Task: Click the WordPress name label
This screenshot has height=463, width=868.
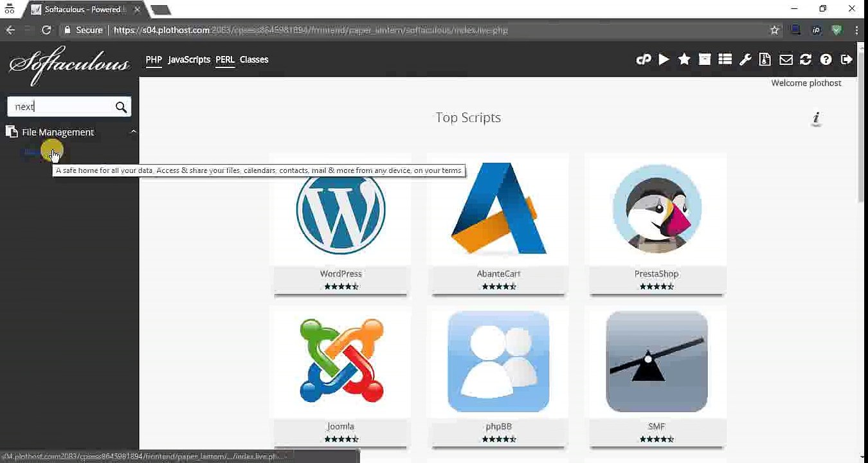Action: (341, 274)
